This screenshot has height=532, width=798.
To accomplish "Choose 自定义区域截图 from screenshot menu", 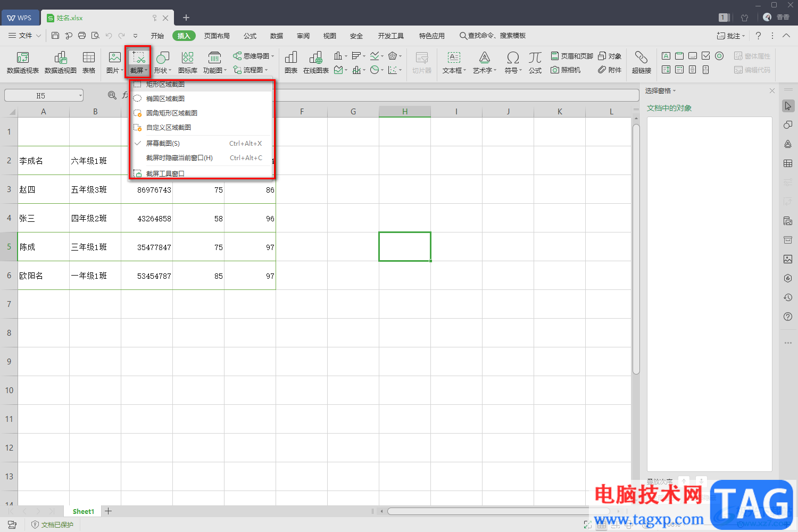I will coord(201,128).
